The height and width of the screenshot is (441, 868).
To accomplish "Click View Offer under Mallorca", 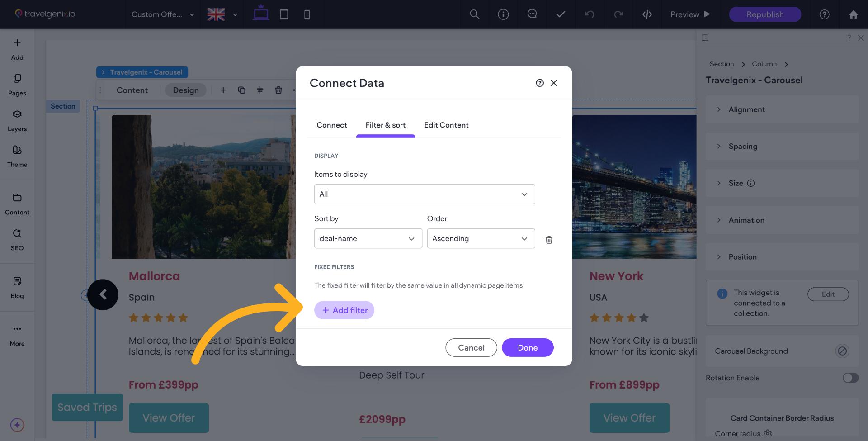I will pyautogui.click(x=169, y=418).
